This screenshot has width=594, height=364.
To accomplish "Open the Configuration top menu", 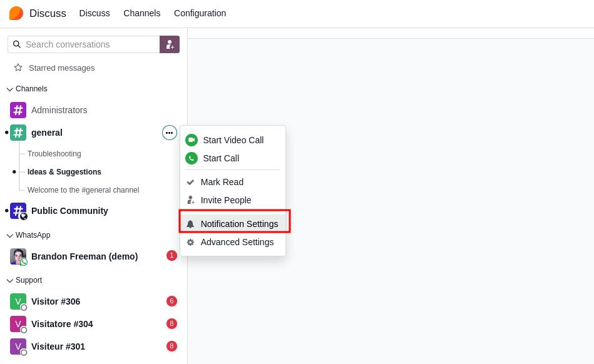I will 200,13.
